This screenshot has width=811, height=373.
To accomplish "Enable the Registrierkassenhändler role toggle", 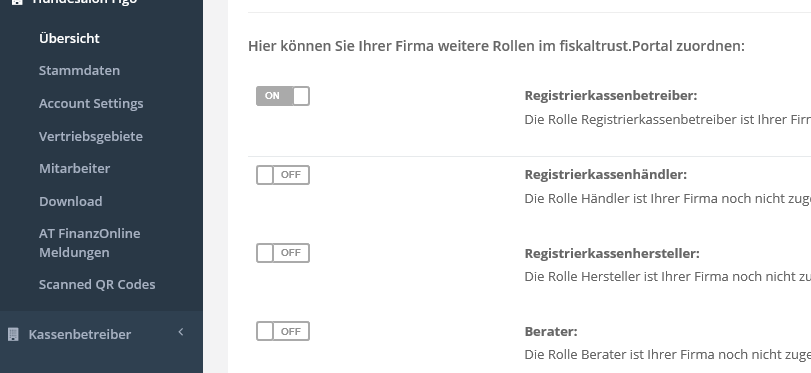I will pyautogui.click(x=283, y=175).
